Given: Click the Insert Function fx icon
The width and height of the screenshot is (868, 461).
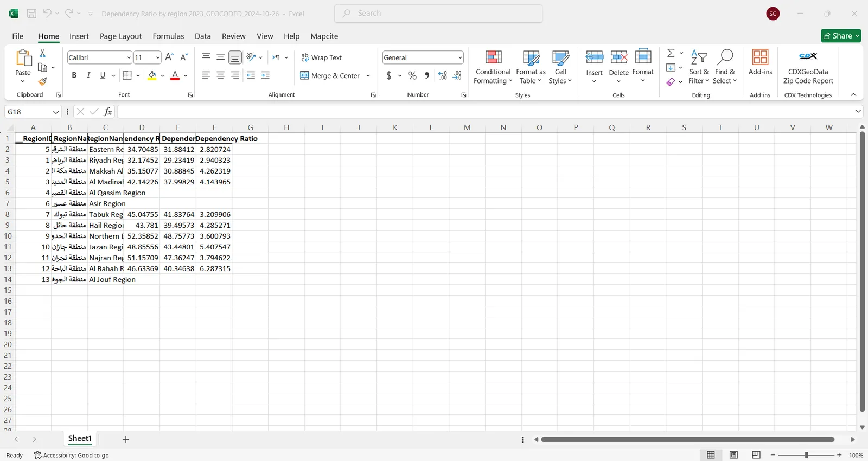Looking at the screenshot, I should [x=108, y=112].
